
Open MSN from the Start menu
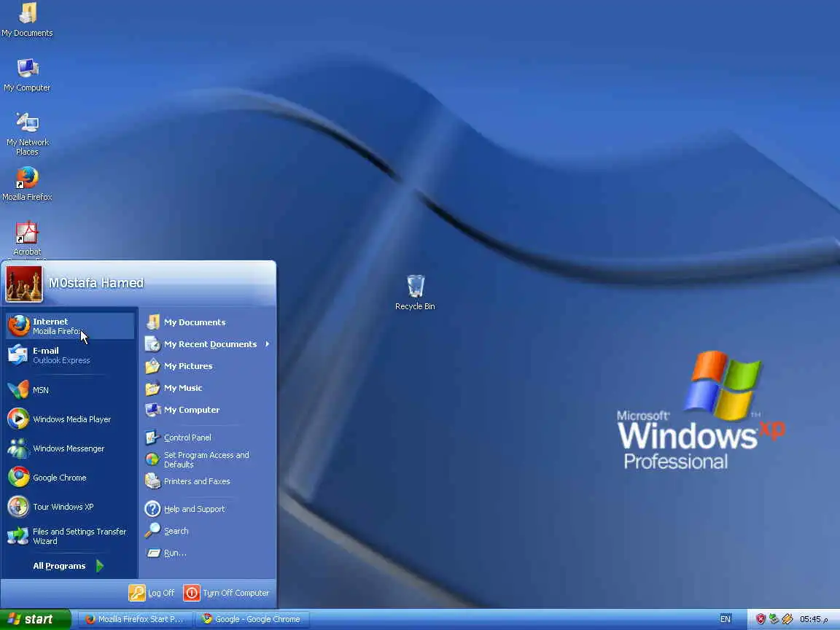(70, 390)
